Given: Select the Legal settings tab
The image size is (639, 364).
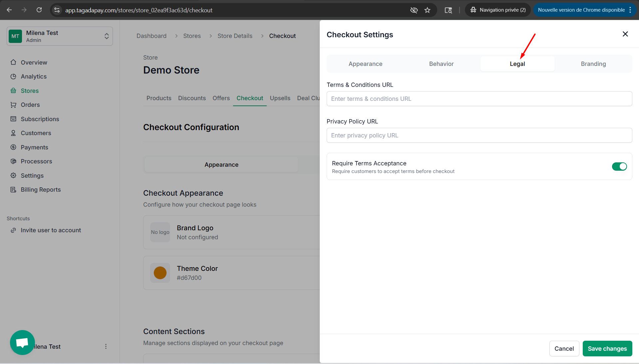Looking at the screenshot, I should (x=517, y=64).
